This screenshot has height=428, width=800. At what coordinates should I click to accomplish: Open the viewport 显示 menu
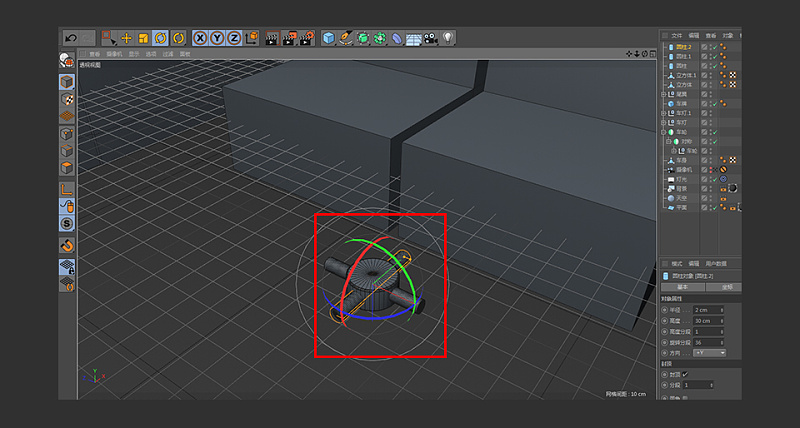pyautogui.click(x=134, y=54)
